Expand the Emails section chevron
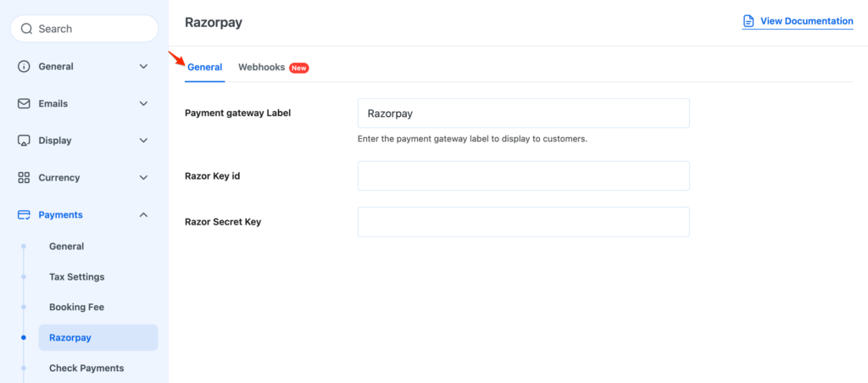The height and width of the screenshot is (383, 868). tap(143, 103)
